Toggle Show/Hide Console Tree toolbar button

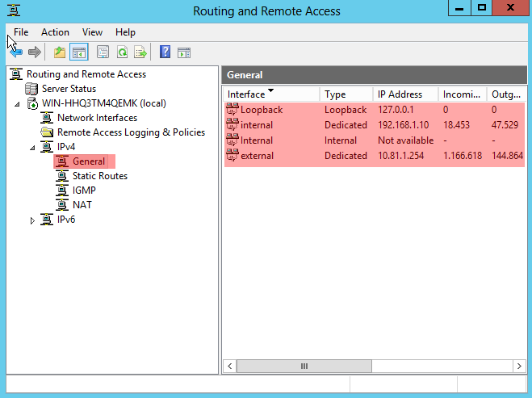[x=78, y=52]
